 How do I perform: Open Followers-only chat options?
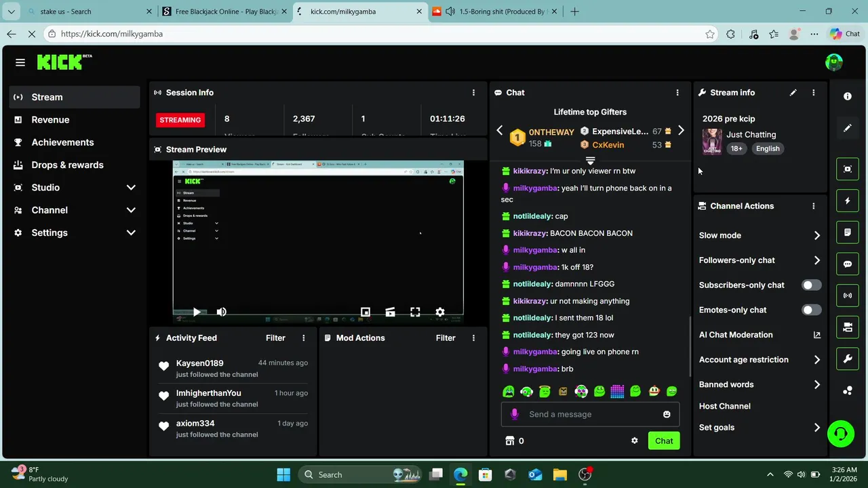(759, 260)
